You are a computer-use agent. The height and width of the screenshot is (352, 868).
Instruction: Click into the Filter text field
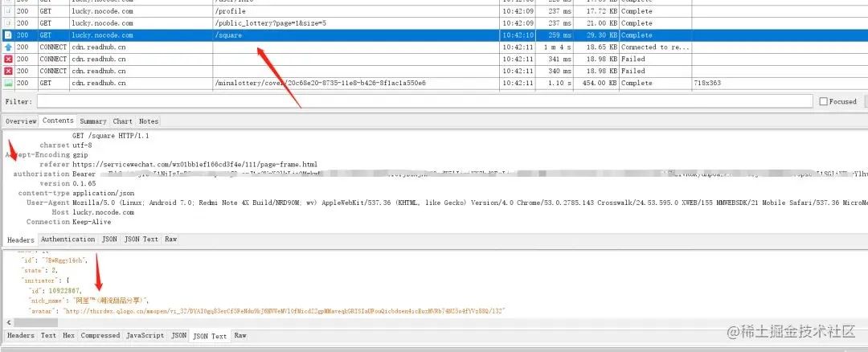coord(424,101)
